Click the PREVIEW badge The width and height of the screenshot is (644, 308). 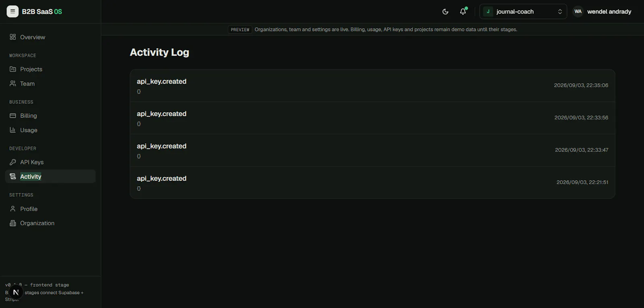(240, 29)
